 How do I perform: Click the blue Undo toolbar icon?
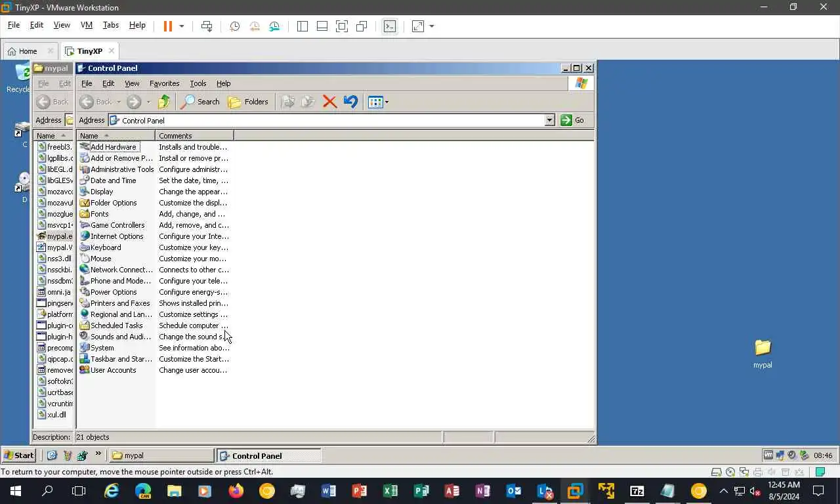pyautogui.click(x=351, y=102)
